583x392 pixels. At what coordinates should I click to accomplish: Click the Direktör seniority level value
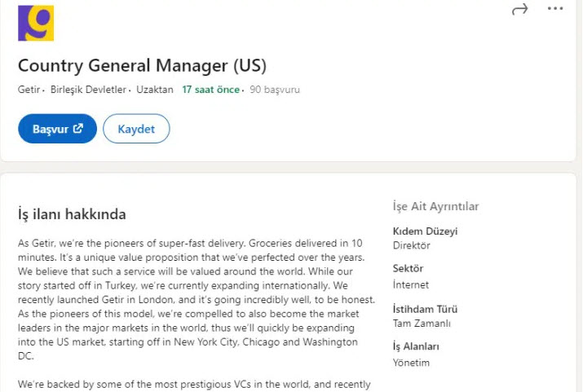(x=412, y=245)
